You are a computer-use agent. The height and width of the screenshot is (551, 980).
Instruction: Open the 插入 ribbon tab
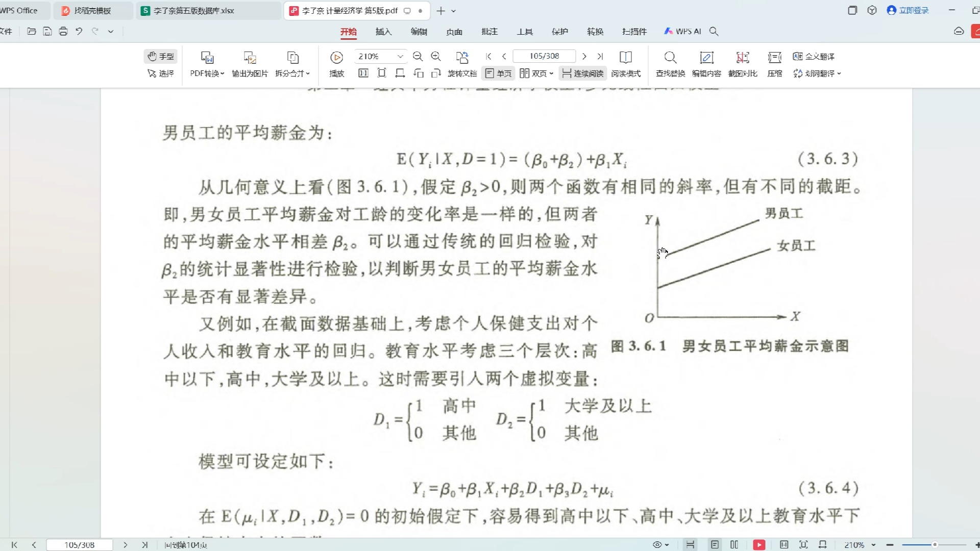(x=384, y=32)
